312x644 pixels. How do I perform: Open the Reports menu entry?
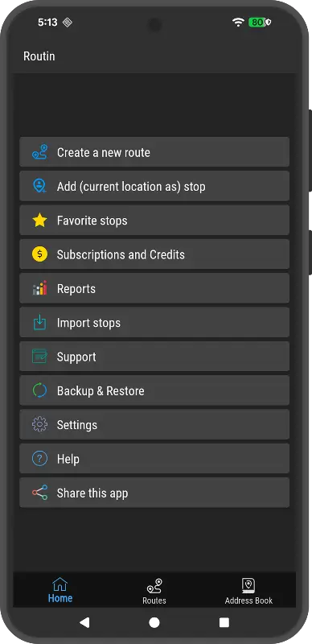(x=154, y=288)
